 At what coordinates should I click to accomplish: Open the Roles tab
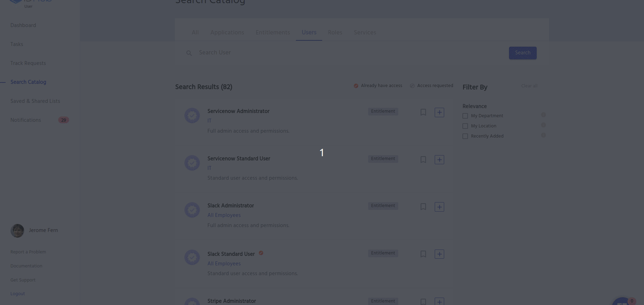pyautogui.click(x=335, y=32)
